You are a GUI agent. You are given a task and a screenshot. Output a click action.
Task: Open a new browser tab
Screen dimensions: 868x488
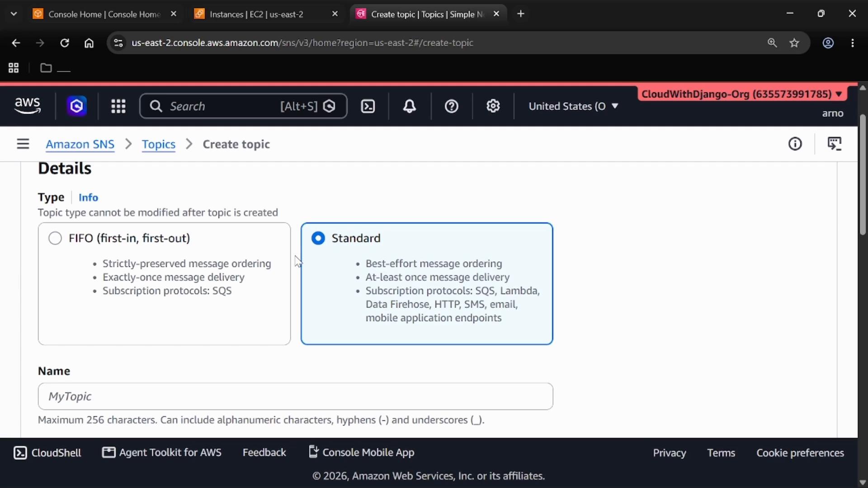(x=521, y=14)
